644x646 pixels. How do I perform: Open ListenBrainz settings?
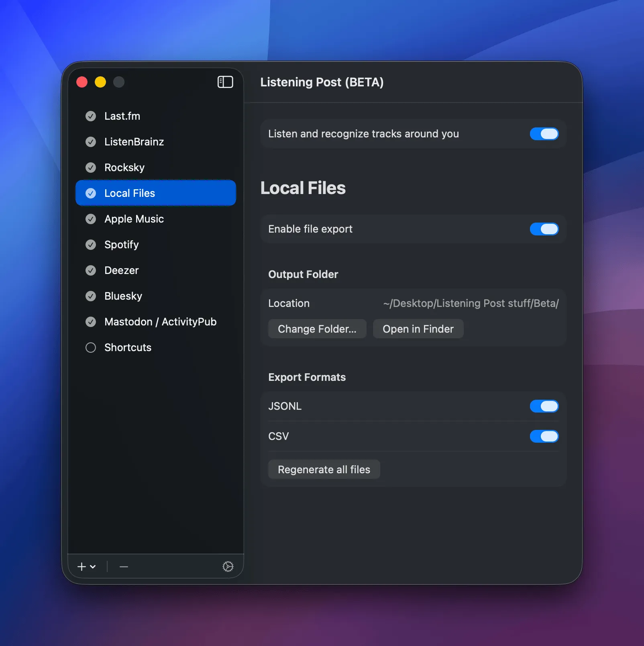click(134, 142)
